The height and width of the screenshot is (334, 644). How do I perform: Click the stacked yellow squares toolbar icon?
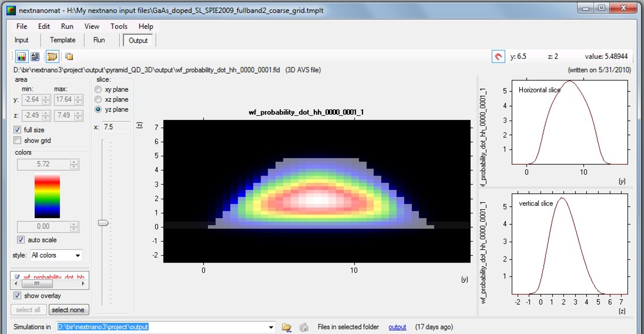69,56
